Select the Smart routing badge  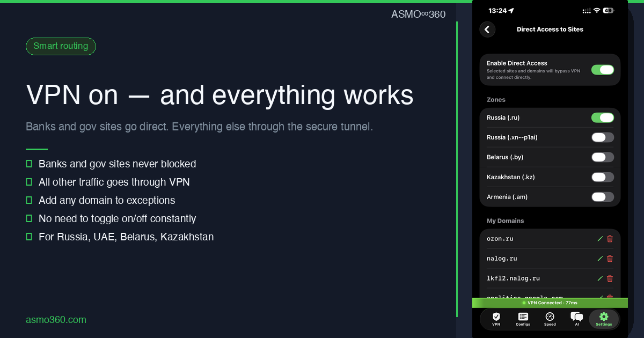61,46
